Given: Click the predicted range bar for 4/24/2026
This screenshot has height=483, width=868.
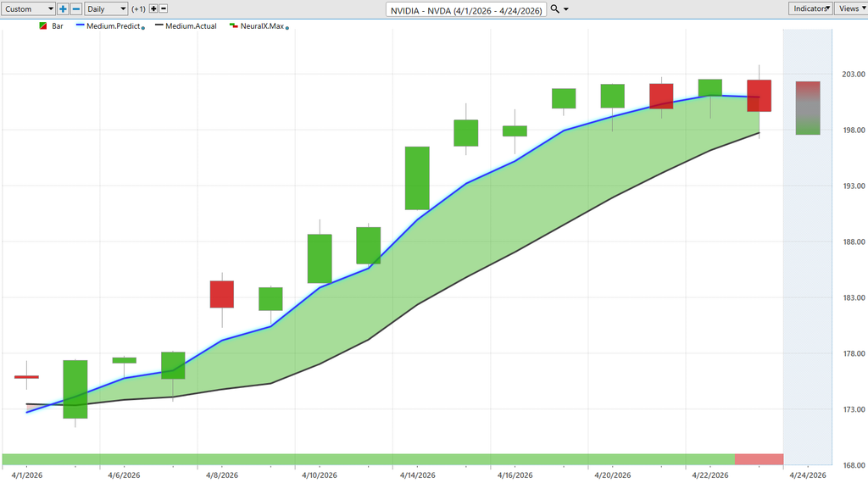Looking at the screenshot, I should click(808, 108).
